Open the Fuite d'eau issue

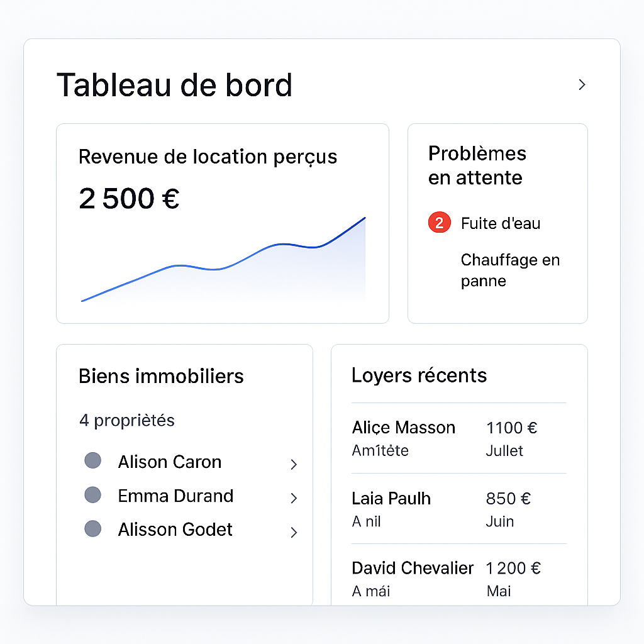pos(500,223)
